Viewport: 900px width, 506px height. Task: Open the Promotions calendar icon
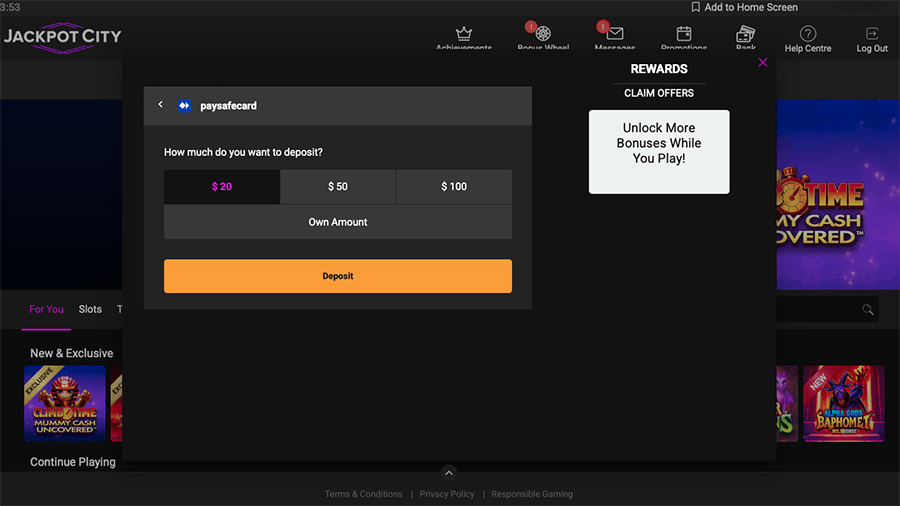pyautogui.click(x=684, y=33)
